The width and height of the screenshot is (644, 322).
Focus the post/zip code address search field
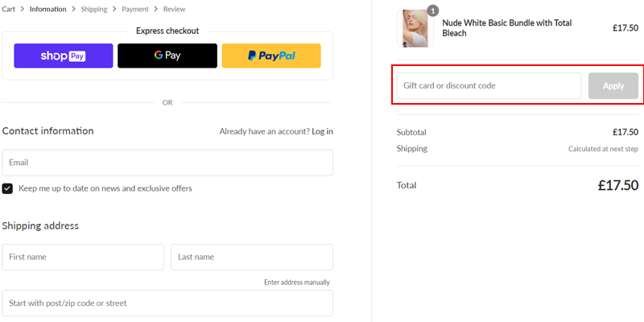point(167,303)
